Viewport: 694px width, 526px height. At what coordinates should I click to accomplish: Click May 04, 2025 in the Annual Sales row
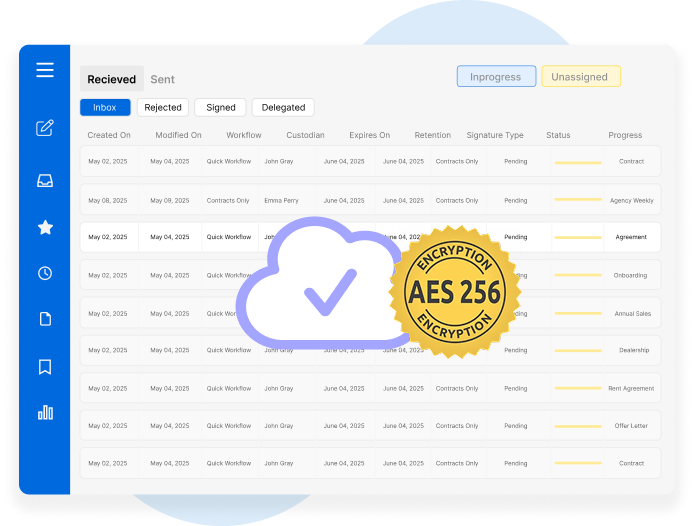pos(170,313)
